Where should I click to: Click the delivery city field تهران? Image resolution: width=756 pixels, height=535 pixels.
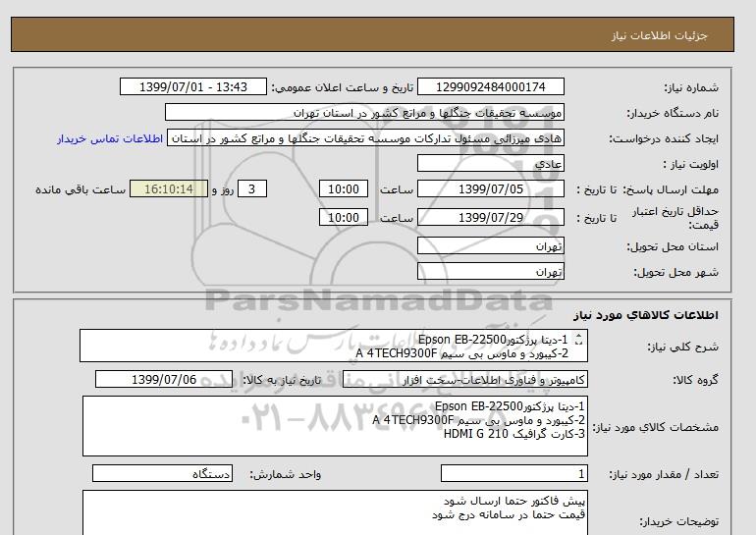[x=490, y=272]
